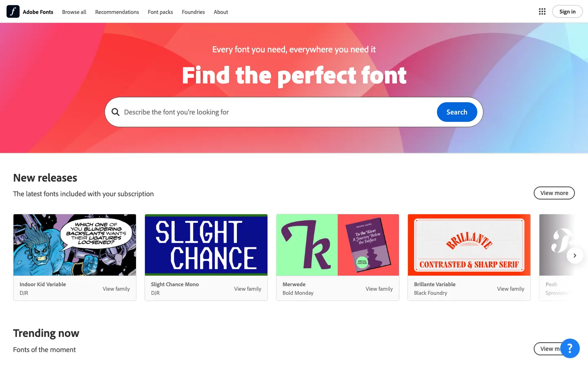The width and height of the screenshot is (588, 368).
Task: Click View more for New releases
Action: pyautogui.click(x=554, y=193)
